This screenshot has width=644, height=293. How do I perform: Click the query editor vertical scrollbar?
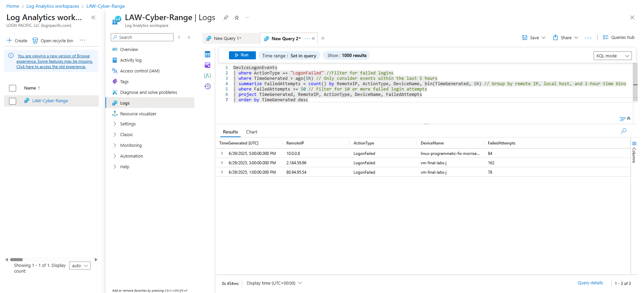point(635,83)
